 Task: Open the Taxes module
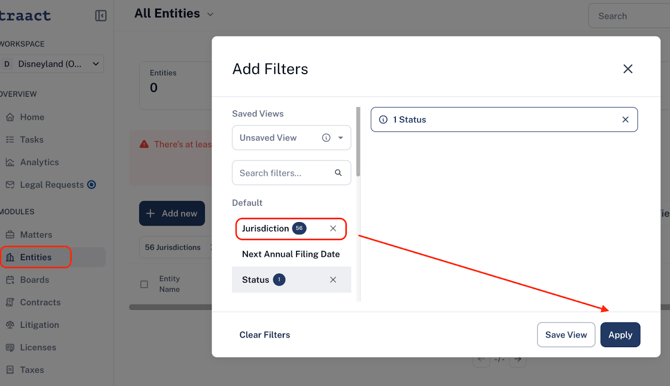[x=32, y=370]
